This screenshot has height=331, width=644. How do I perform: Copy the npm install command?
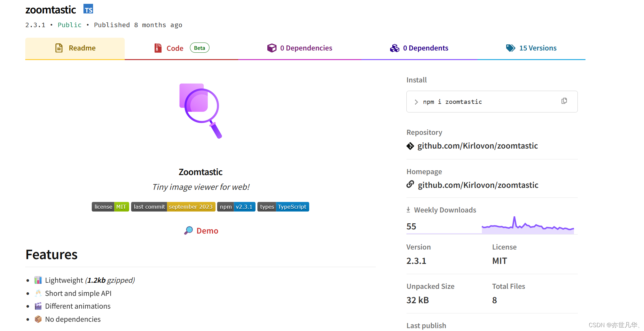tap(564, 101)
